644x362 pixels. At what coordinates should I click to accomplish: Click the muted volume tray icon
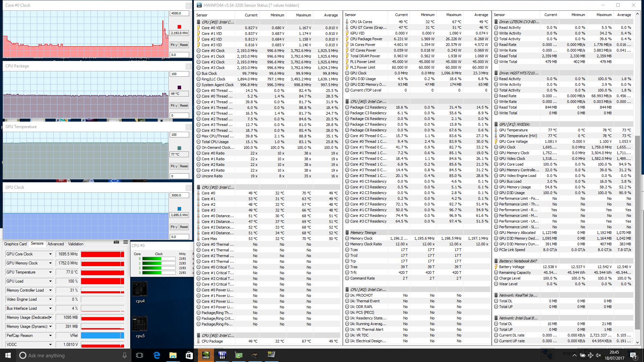[598, 355]
